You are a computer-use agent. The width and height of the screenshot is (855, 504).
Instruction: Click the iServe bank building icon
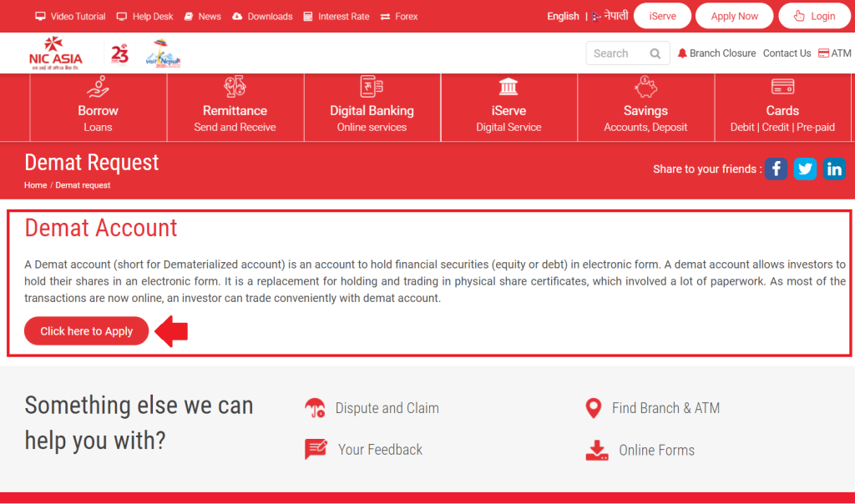coord(508,87)
